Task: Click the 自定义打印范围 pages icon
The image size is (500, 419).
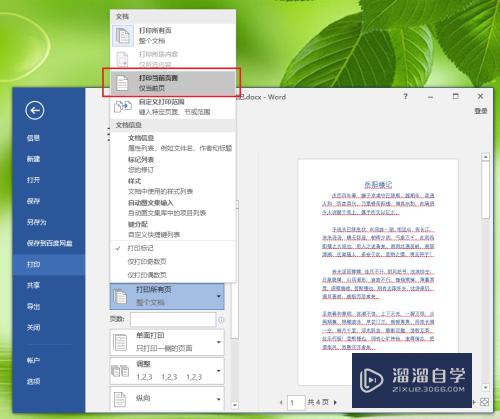Action: coord(123,107)
